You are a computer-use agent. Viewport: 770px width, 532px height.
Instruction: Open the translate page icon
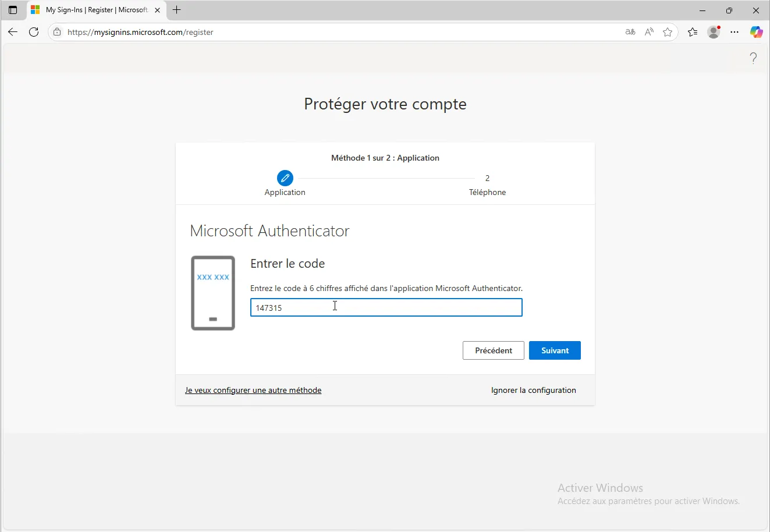click(x=630, y=32)
